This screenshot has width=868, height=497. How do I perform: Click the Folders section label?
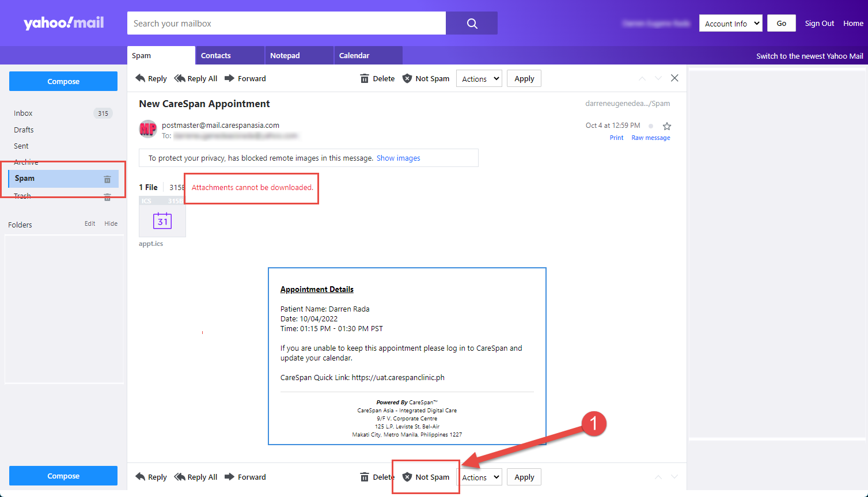(x=20, y=225)
